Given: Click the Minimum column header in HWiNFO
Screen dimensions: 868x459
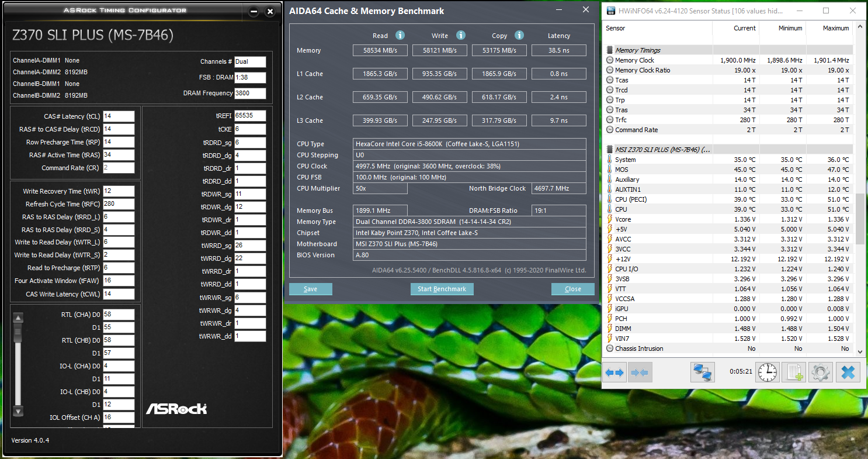Looking at the screenshot, I should coord(790,28).
